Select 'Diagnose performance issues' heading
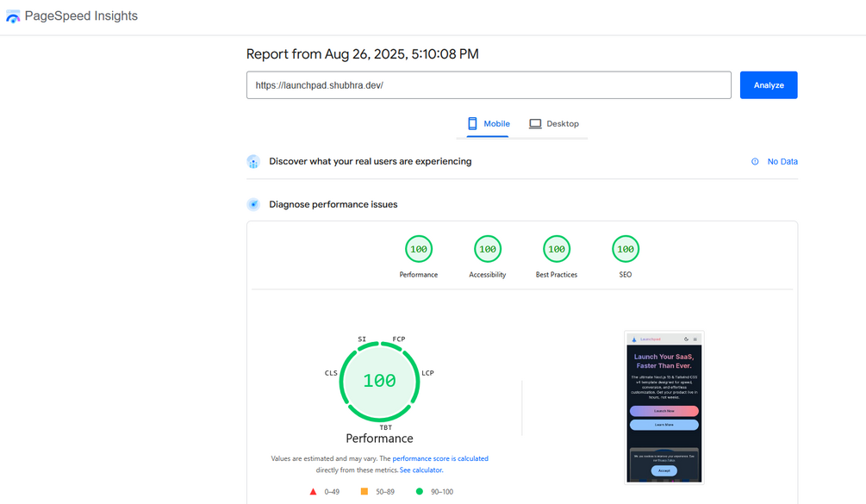The height and width of the screenshot is (504, 866). coord(333,204)
